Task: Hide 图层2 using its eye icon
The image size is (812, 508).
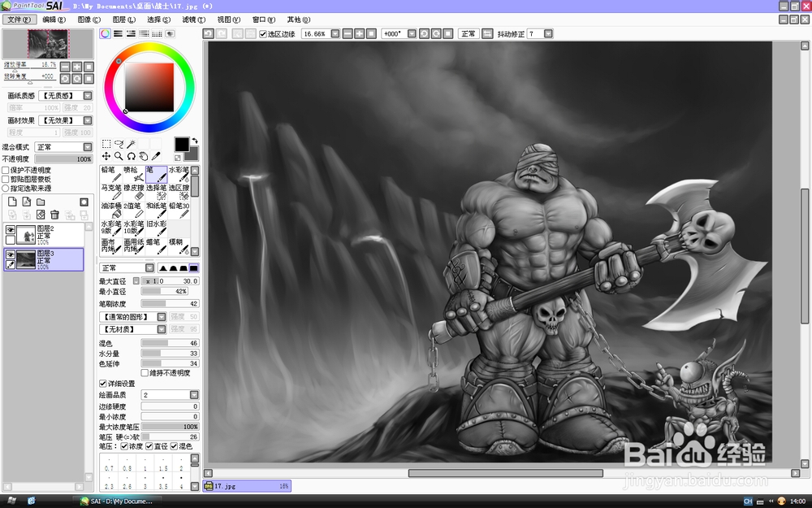Action: (x=10, y=230)
